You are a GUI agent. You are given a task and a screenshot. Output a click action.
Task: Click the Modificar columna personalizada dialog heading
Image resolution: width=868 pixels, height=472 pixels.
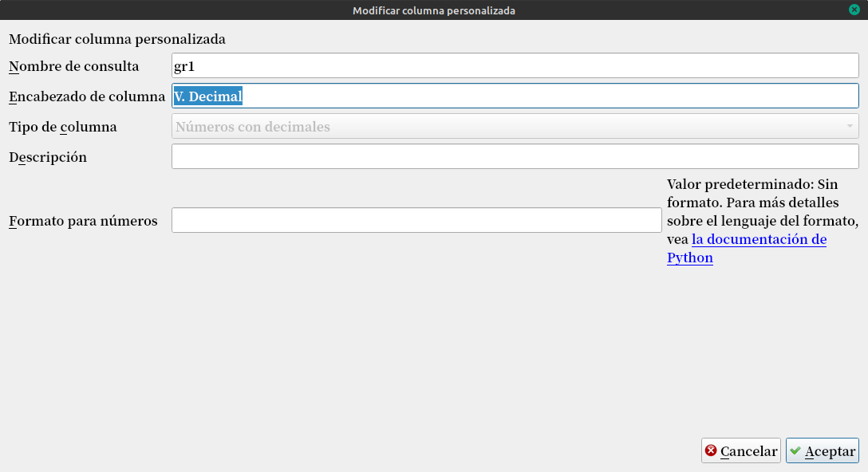pyautogui.click(x=117, y=38)
